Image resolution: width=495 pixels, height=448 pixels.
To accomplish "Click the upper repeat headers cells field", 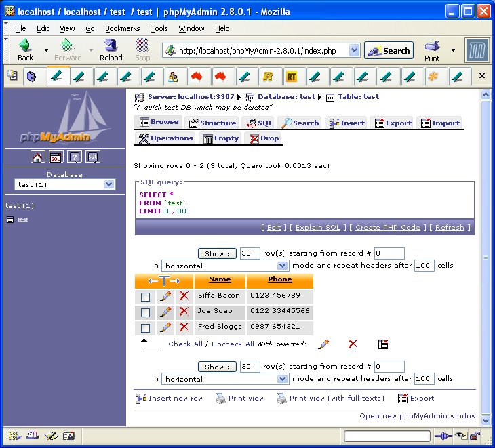I will click(x=424, y=266).
